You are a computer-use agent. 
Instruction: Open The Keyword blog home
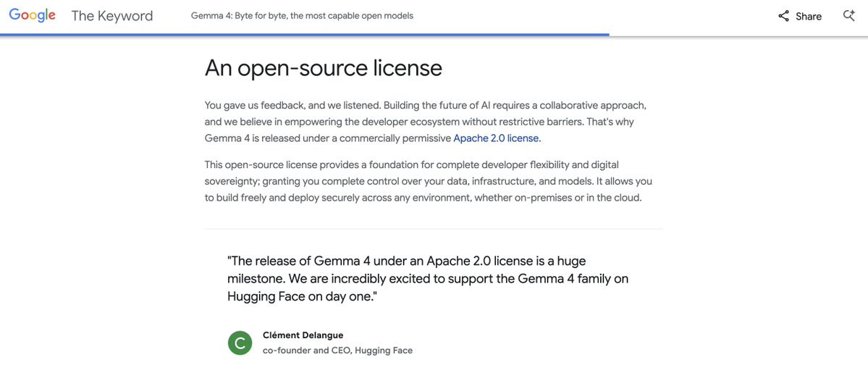coord(111,16)
